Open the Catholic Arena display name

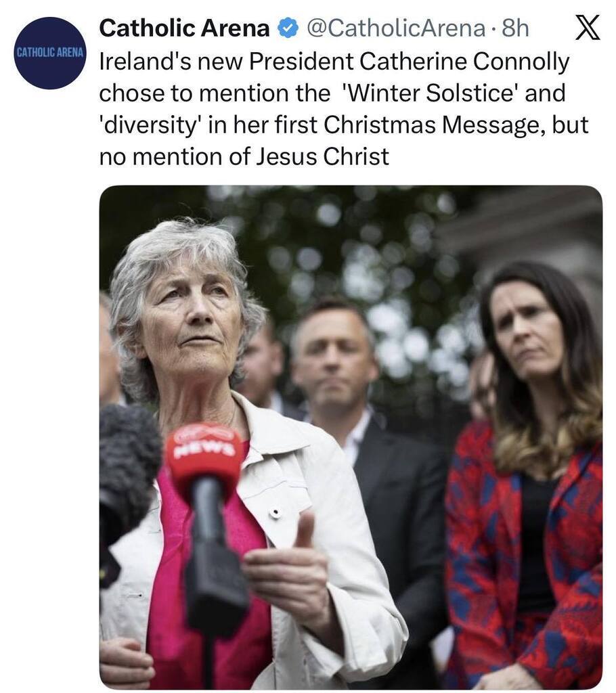coord(184,28)
